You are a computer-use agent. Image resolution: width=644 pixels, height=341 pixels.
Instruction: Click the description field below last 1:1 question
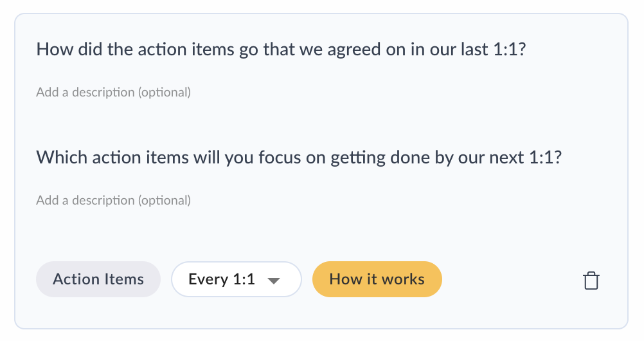click(114, 92)
